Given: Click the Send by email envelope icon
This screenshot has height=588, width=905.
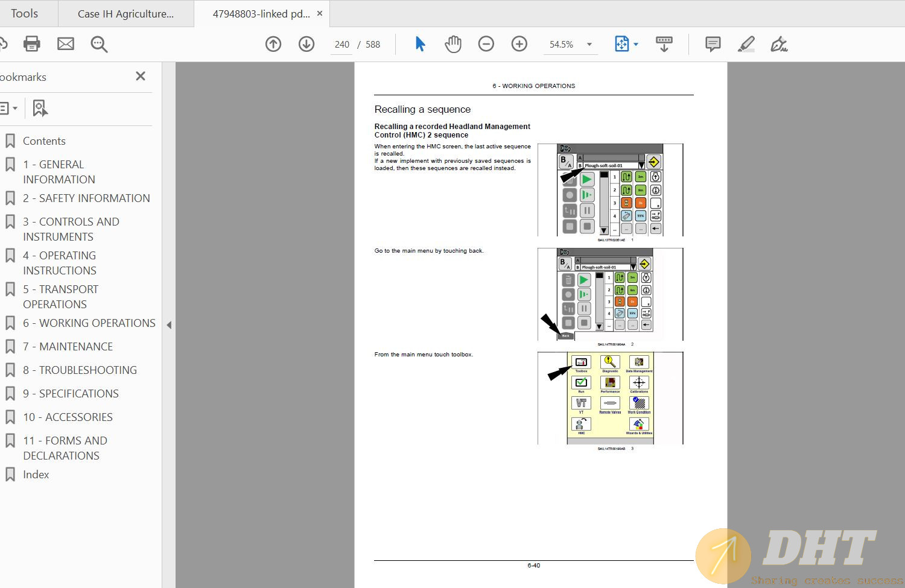Looking at the screenshot, I should point(65,44).
